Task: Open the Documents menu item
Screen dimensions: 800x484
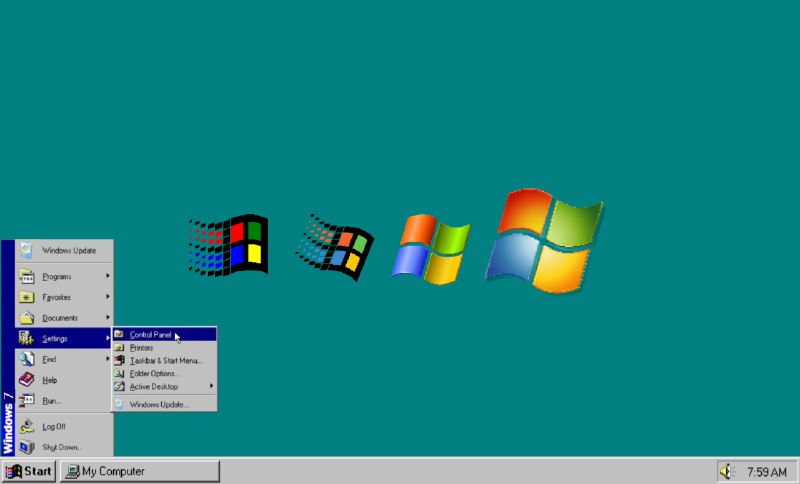Action: (x=64, y=318)
